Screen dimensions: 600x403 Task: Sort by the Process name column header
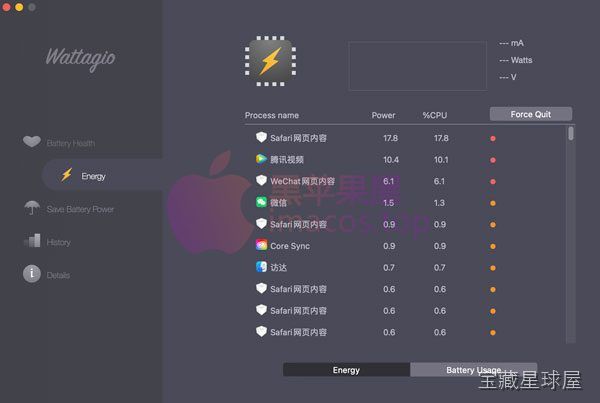click(x=272, y=115)
